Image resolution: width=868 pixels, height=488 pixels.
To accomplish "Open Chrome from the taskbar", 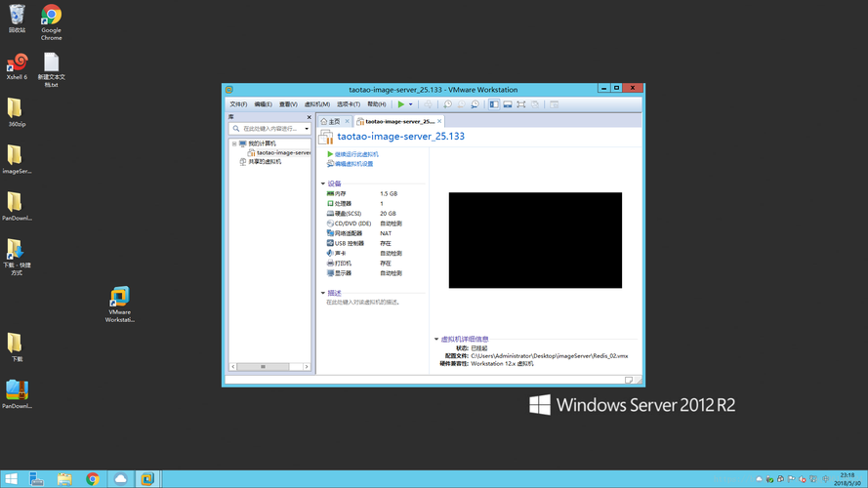I will [x=93, y=479].
